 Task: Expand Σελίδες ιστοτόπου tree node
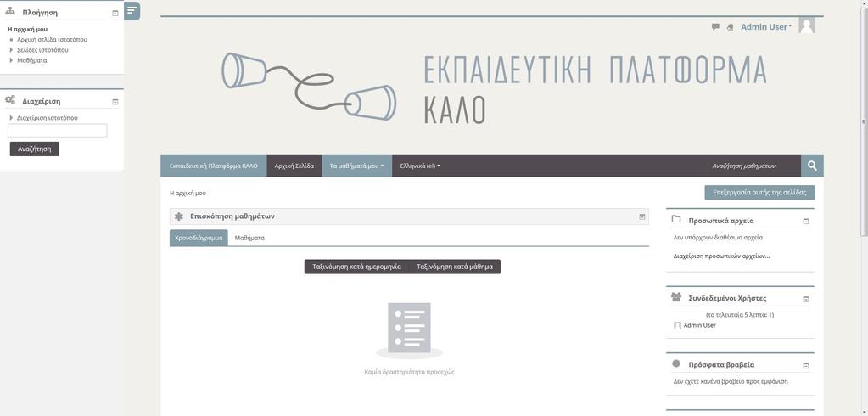tap(11, 50)
